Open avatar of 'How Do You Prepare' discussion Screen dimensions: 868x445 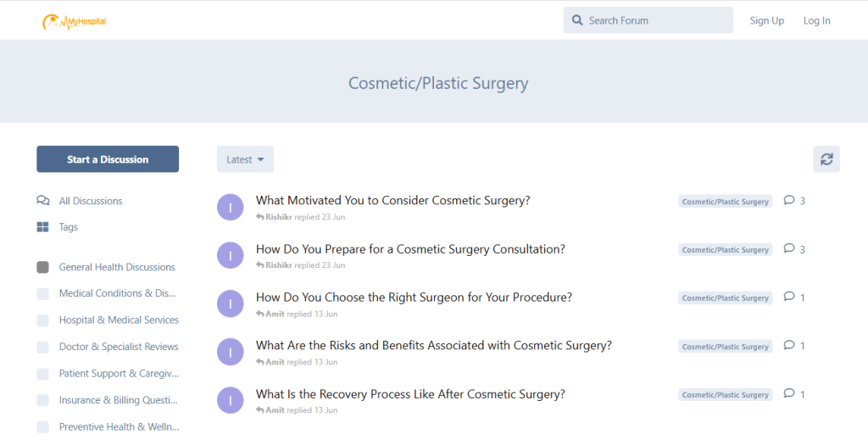click(x=231, y=255)
